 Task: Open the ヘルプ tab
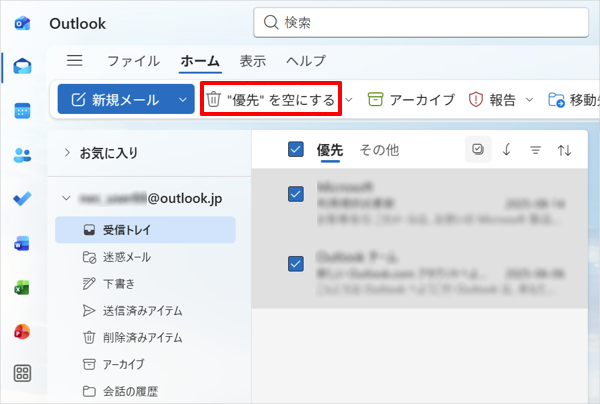[306, 61]
